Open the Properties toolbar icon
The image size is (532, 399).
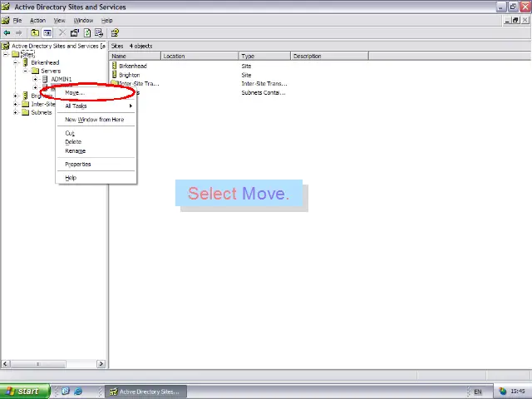point(75,33)
